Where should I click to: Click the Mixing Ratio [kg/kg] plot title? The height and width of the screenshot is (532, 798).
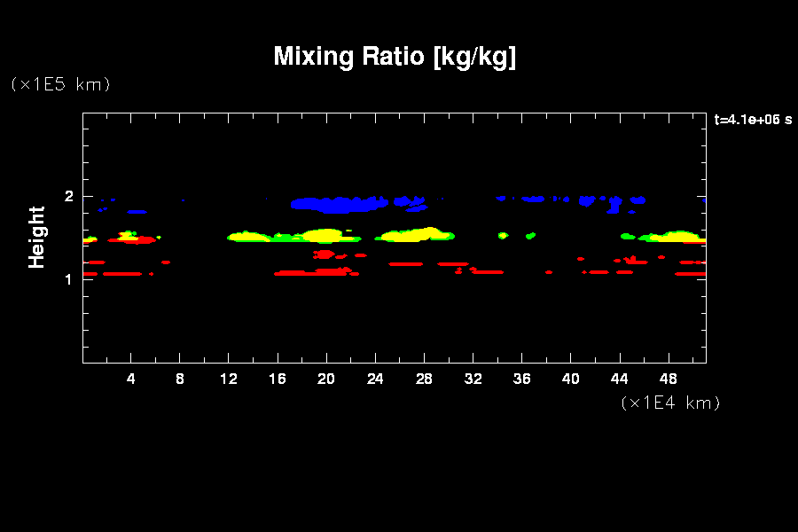(395, 57)
